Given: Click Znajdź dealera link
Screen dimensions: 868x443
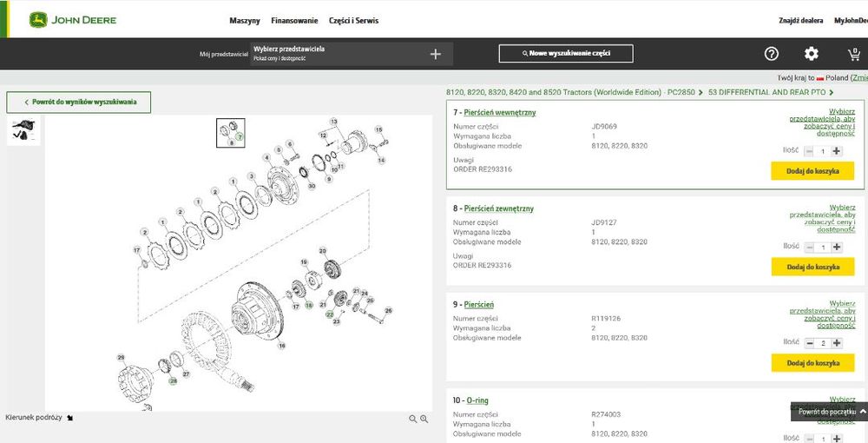Looking at the screenshot, I should click(800, 21).
